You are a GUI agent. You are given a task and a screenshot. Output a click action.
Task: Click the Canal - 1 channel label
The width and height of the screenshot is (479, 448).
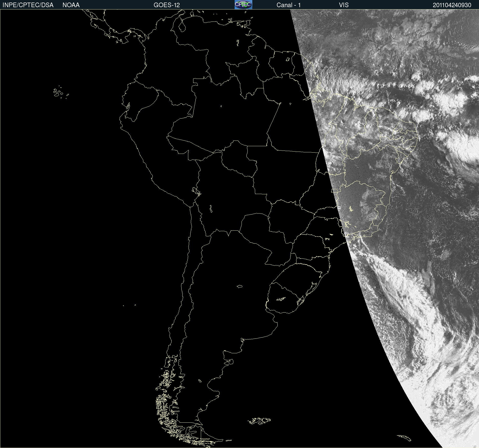coord(288,5)
